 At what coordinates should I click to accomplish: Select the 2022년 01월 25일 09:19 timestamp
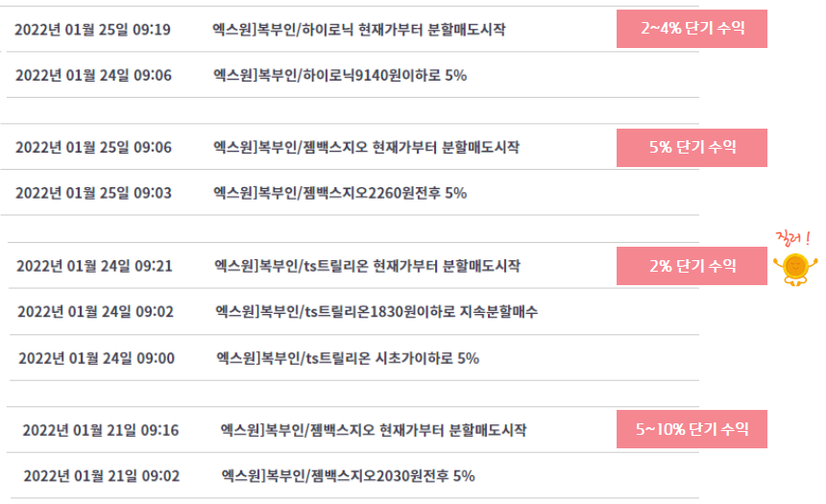[x=92, y=30]
